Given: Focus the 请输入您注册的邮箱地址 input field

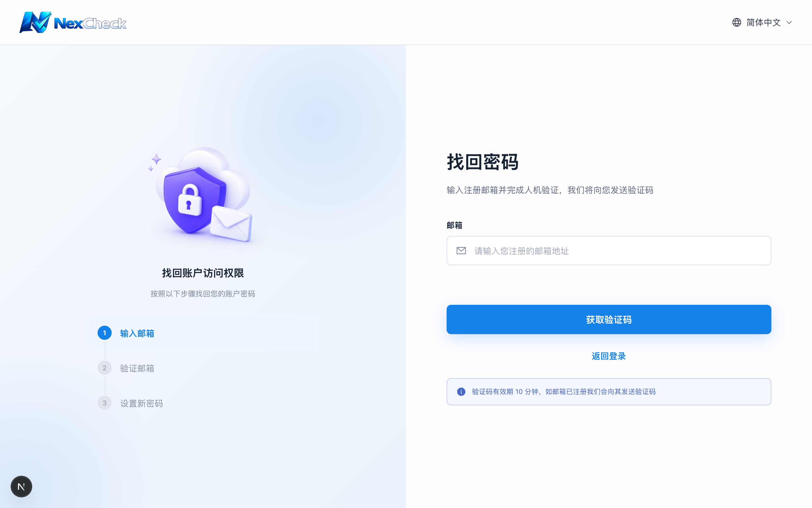Looking at the screenshot, I should pyautogui.click(x=609, y=251).
